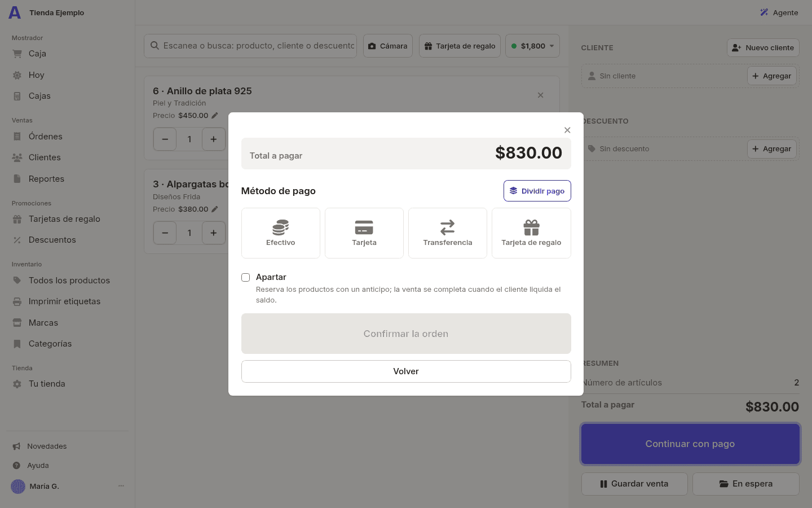Go to Descuentos page

68,240
